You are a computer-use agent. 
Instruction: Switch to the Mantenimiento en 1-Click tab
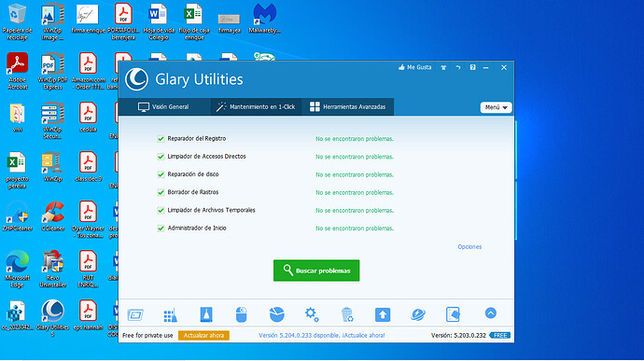point(256,106)
